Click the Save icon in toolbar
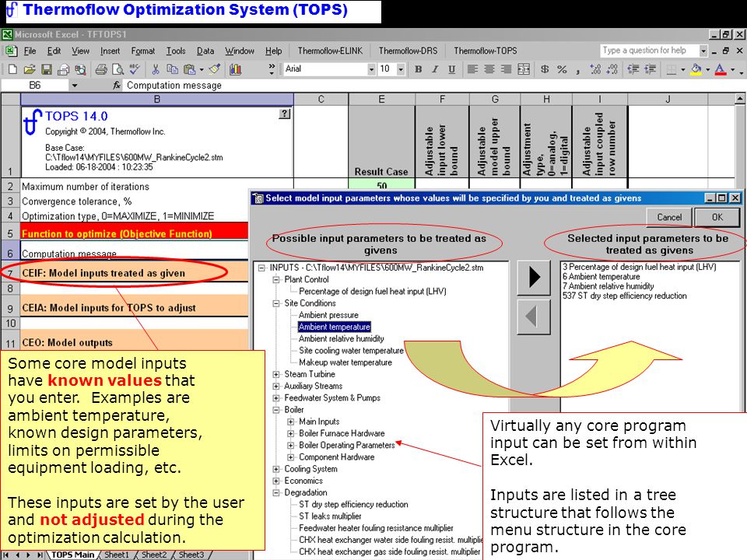 click(47, 69)
